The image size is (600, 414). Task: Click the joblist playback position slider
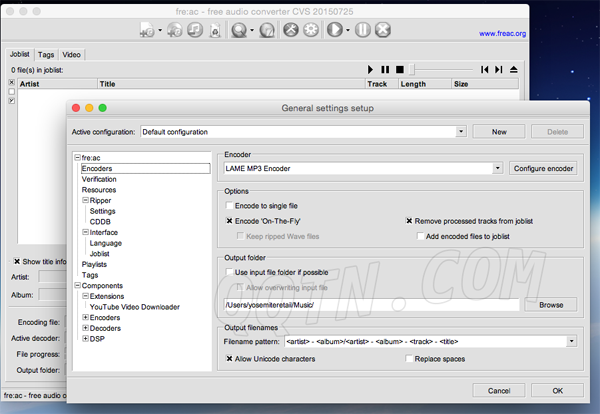click(x=440, y=70)
